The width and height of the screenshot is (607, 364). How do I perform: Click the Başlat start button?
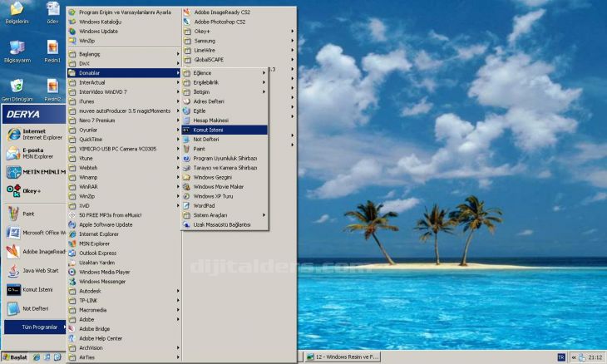(x=15, y=357)
